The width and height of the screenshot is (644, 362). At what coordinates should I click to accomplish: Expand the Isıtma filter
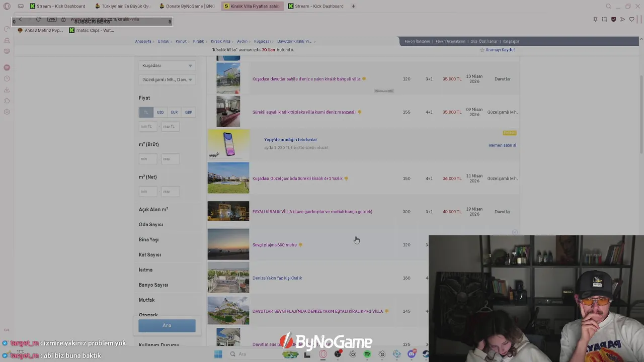[145, 270]
